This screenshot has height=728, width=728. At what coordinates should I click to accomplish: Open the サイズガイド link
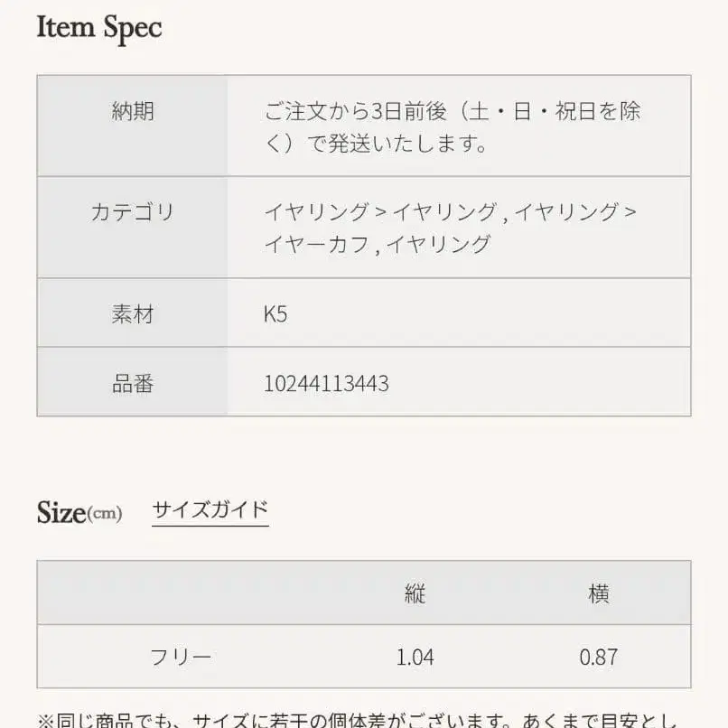[x=210, y=510]
